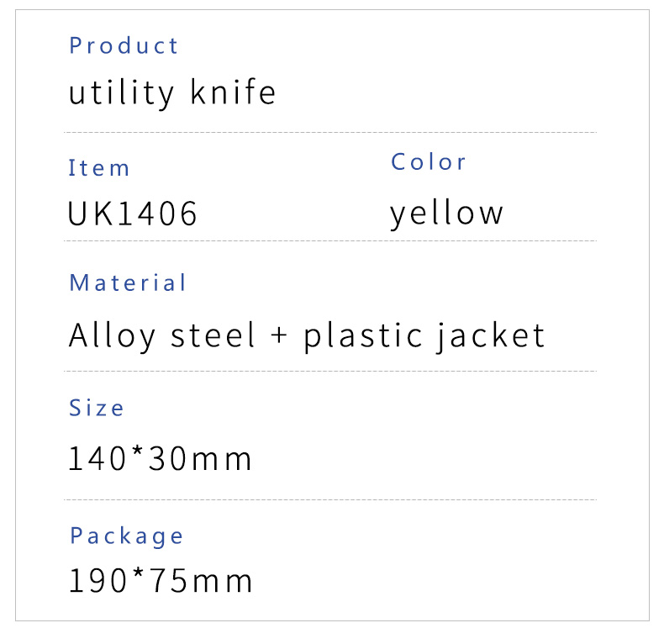This screenshot has width=664, height=644.
Task: Click the plus sign in material value
Action: pos(279,336)
